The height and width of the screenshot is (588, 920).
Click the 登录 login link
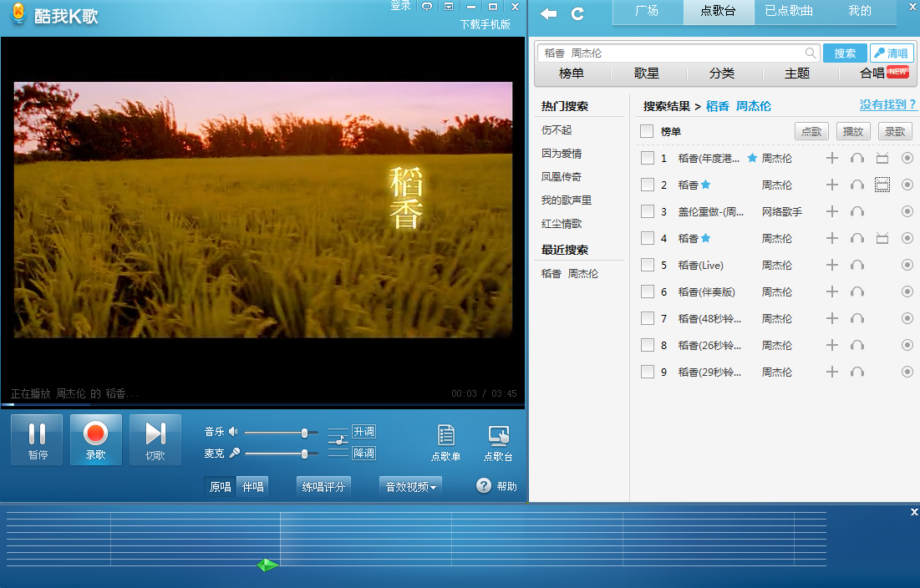click(x=400, y=6)
